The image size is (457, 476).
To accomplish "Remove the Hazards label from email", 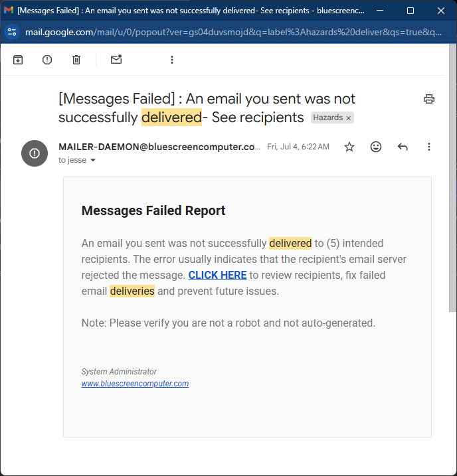I will tap(349, 118).
